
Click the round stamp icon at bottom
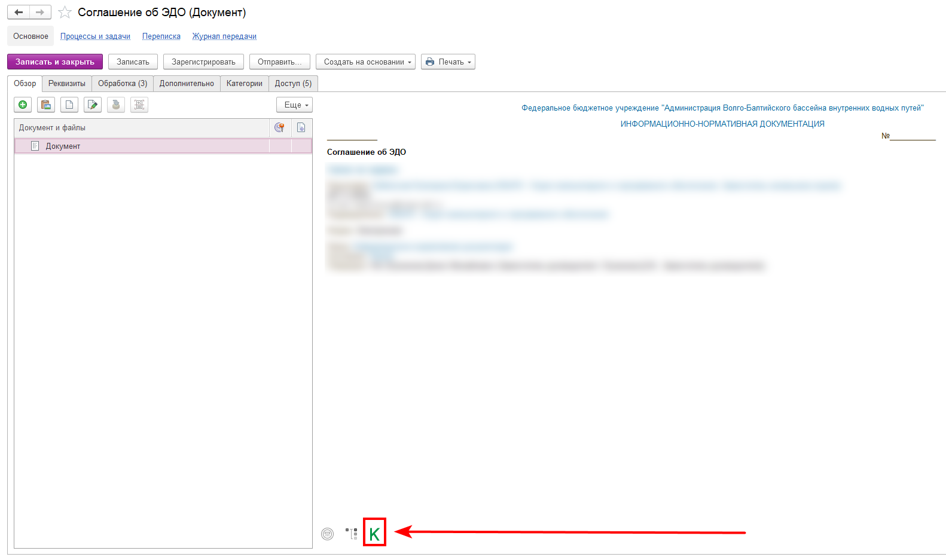(328, 534)
